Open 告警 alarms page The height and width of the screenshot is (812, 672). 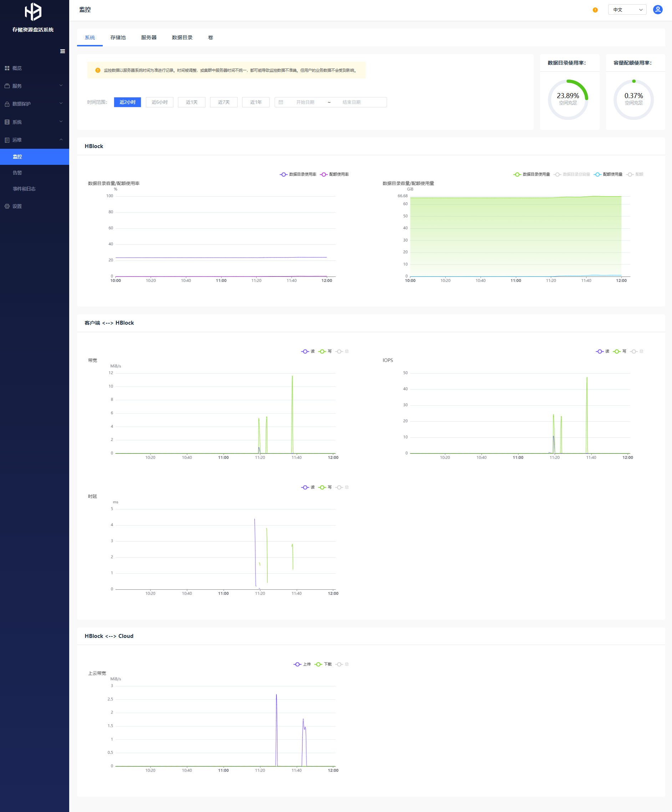34,172
